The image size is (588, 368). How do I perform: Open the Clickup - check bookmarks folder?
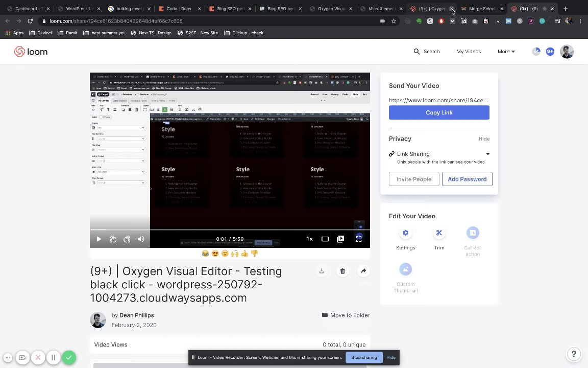[244, 33]
